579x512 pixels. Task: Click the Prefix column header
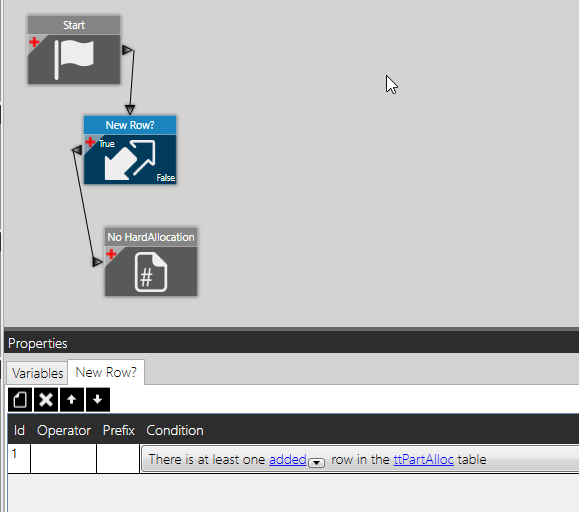click(119, 430)
